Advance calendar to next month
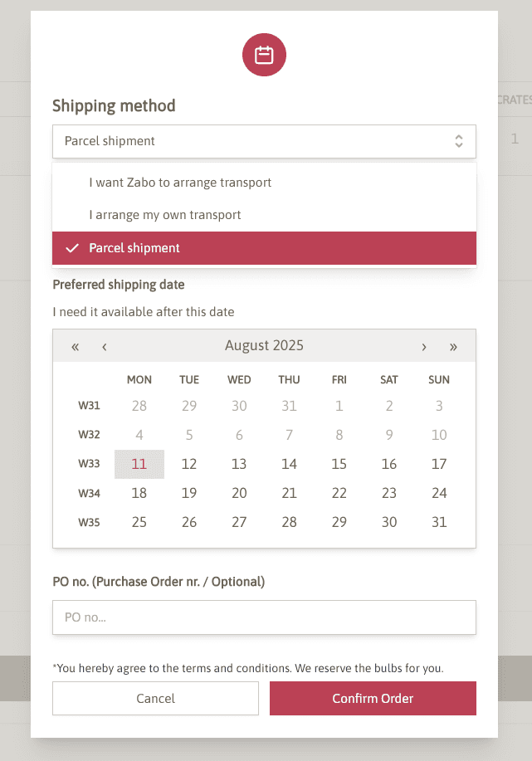Screen dimensions: 532x761 click(x=424, y=346)
